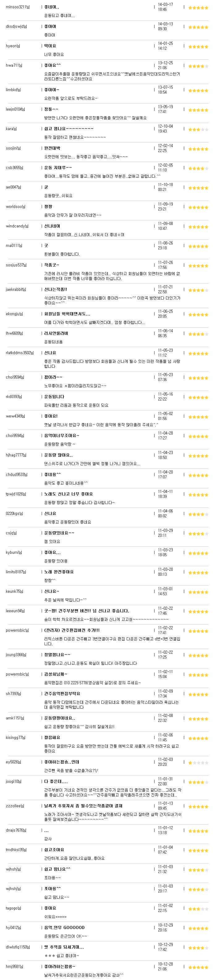This screenshot has height=980, width=216.
Task: Click the four-star rating on hwa711's review
Action: point(198,66)
